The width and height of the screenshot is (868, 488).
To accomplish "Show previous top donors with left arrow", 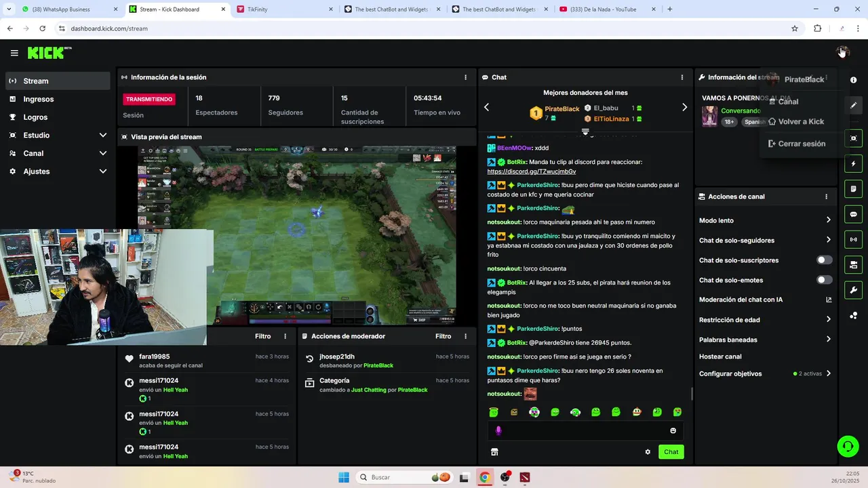I will pos(486,107).
